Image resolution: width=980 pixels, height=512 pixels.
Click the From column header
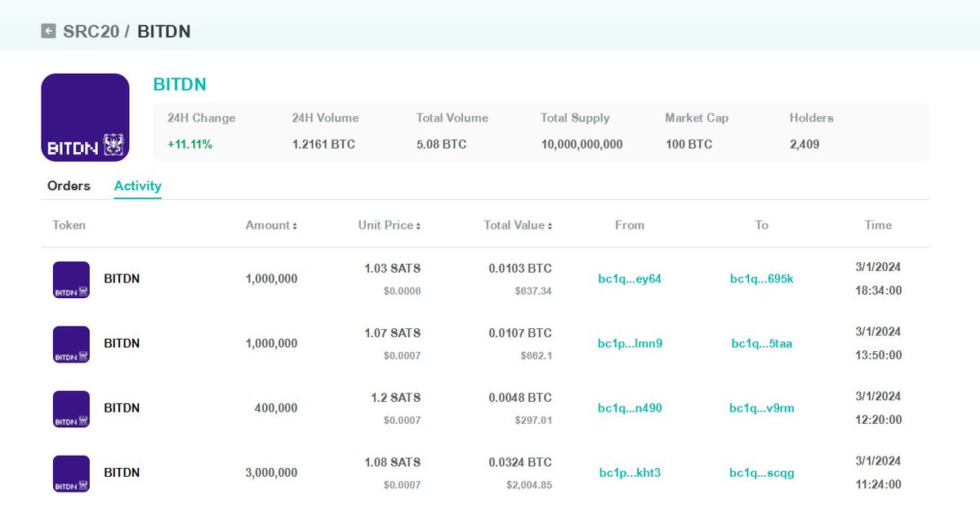pyautogui.click(x=630, y=225)
